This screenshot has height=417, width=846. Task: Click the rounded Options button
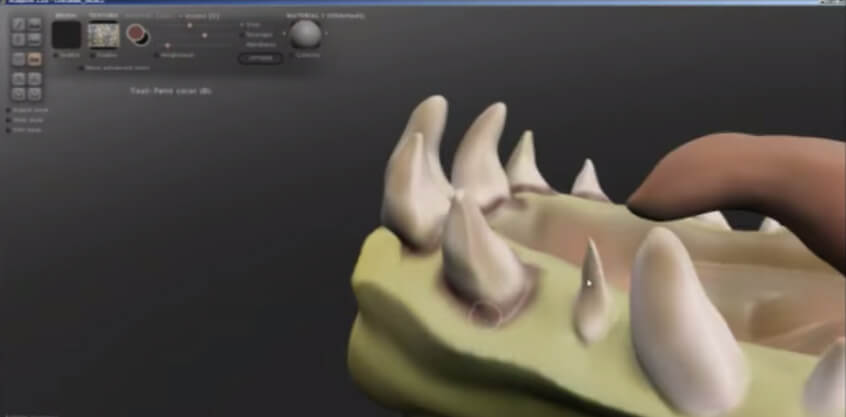tap(261, 58)
